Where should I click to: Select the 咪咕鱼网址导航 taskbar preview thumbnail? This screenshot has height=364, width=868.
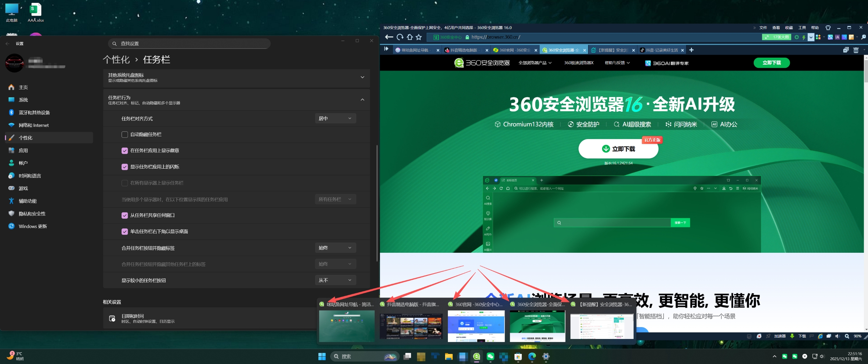tap(347, 326)
